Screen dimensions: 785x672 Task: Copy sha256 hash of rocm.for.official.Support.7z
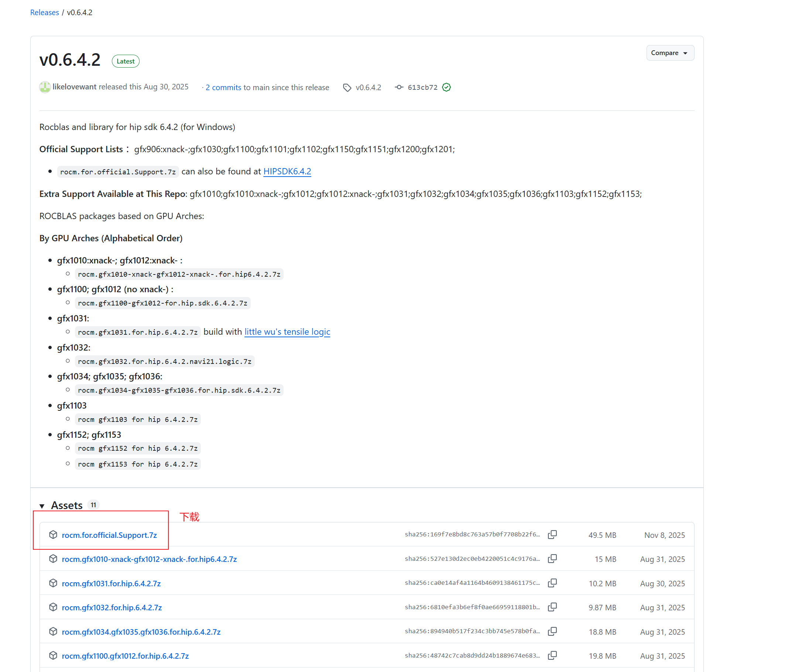click(x=552, y=535)
